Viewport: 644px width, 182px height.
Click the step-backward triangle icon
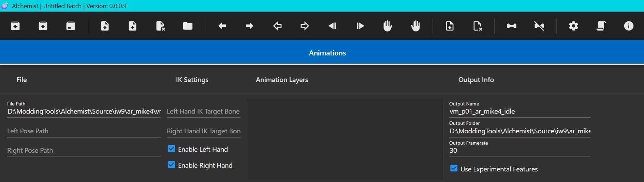tap(332, 26)
